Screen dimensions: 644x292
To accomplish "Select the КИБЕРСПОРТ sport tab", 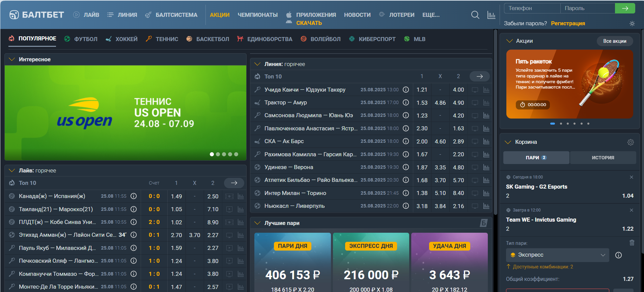I will (372, 39).
